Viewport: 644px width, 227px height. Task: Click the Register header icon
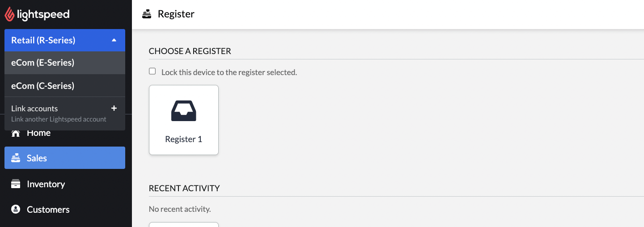pyautogui.click(x=147, y=14)
